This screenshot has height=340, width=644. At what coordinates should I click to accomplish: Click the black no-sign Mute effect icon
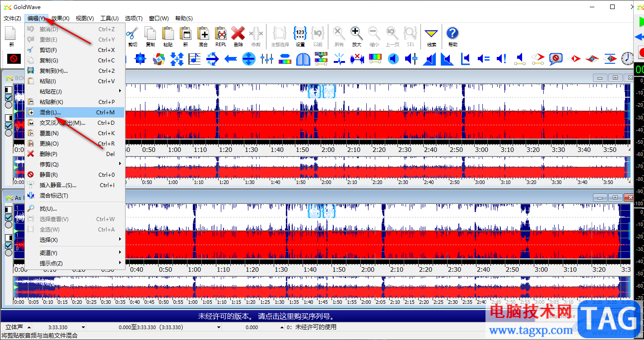[x=14, y=59]
